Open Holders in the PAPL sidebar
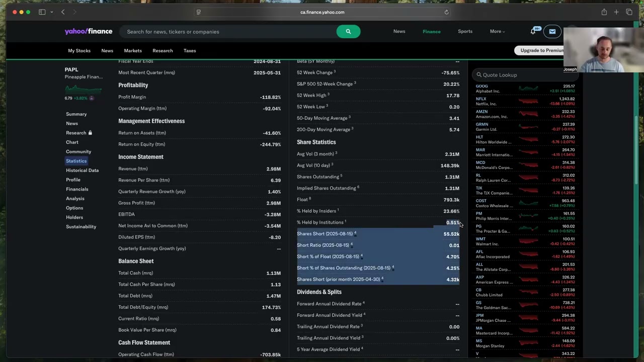Viewport: 644px width, 362px height. click(74, 217)
